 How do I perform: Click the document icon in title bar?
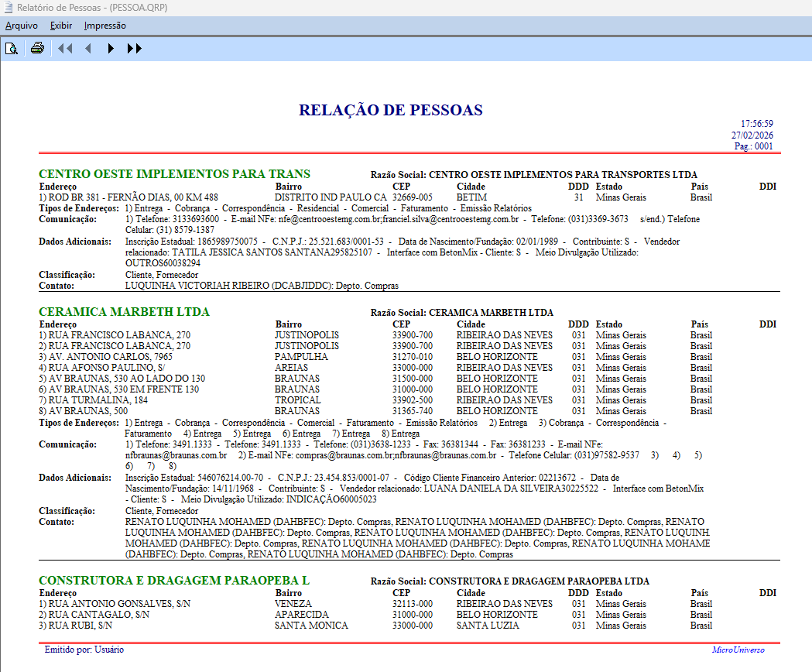pyautogui.click(x=8, y=7)
